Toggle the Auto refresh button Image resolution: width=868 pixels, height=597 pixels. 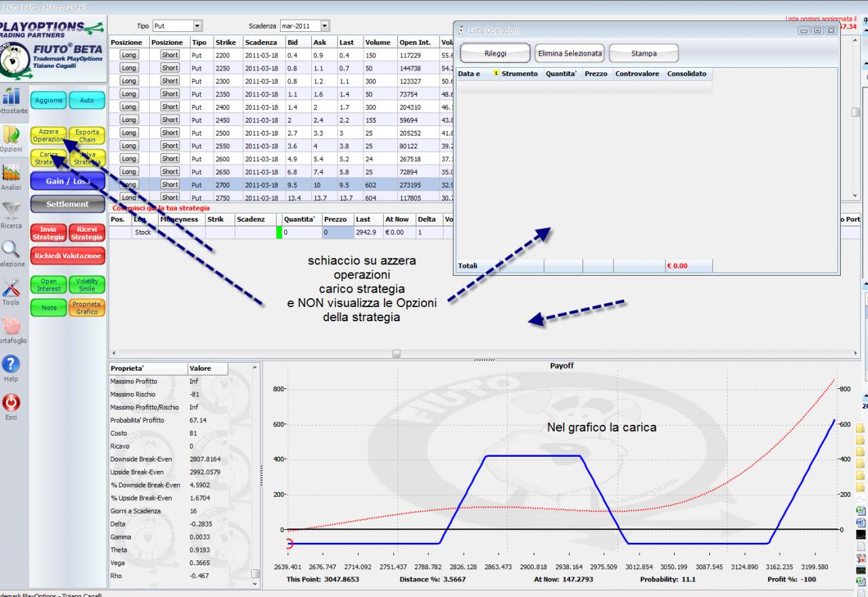(87, 100)
